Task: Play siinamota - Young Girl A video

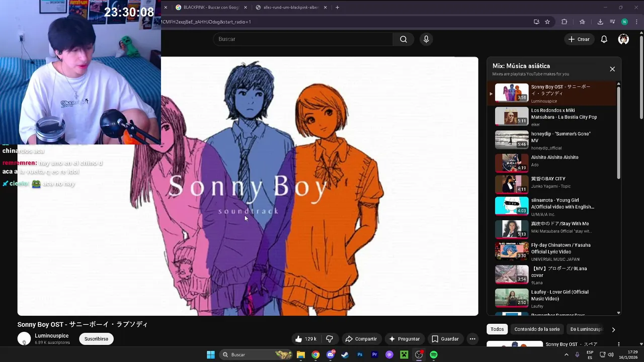Action: (551, 206)
